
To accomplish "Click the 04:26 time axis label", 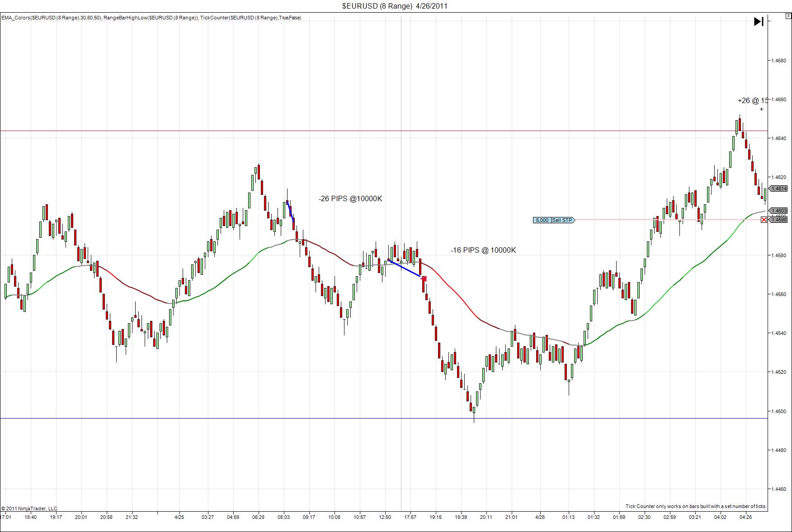I will tap(745, 517).
